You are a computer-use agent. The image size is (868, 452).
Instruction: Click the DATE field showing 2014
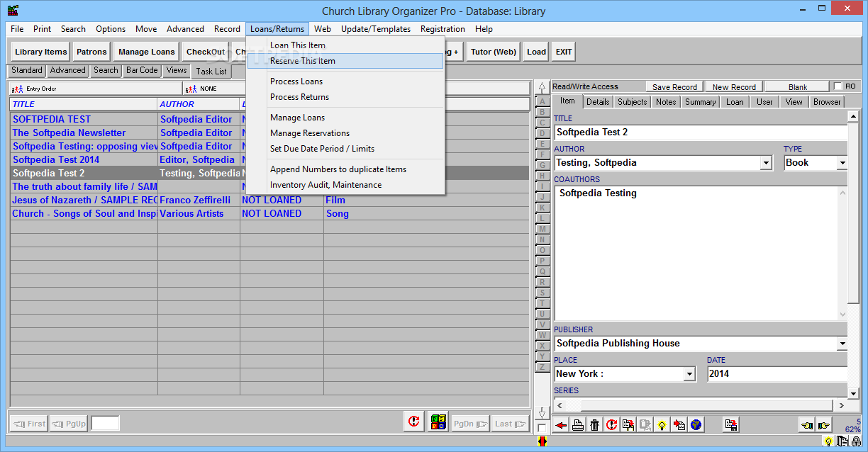point(778,374)
